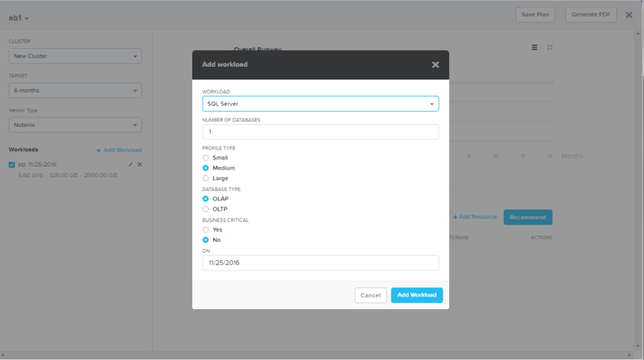Switch to list view icon
Screen dimensions: 644x360
(x=535, y=48)
